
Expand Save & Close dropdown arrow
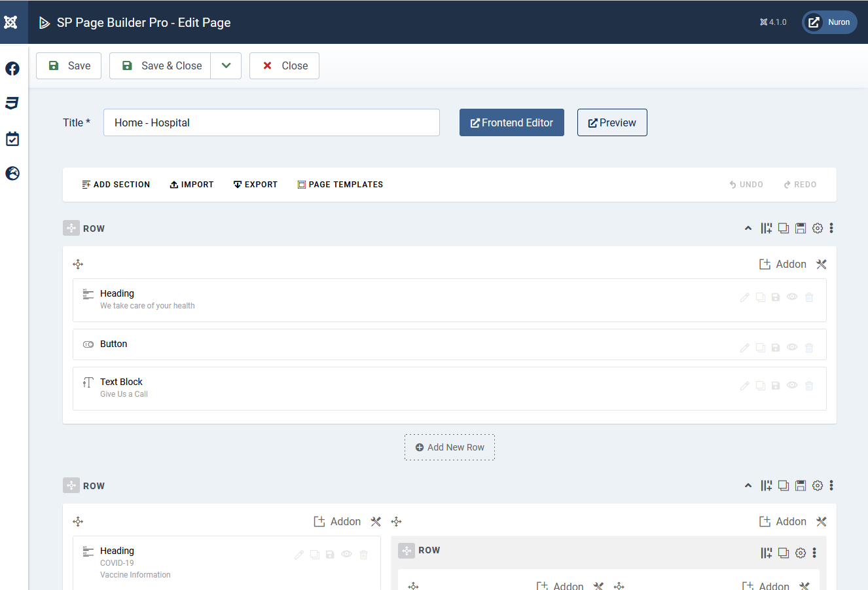[x=226, y=65]
